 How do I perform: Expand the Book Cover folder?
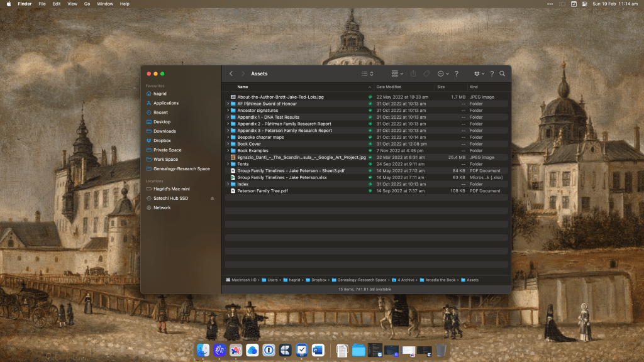tap(228, 144)
